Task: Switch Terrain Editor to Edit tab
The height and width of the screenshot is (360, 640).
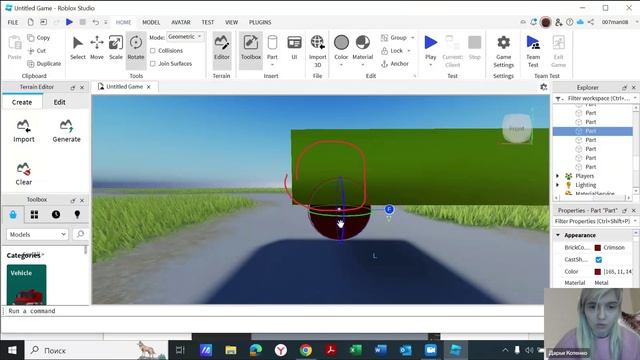Action: coord(60,102)
